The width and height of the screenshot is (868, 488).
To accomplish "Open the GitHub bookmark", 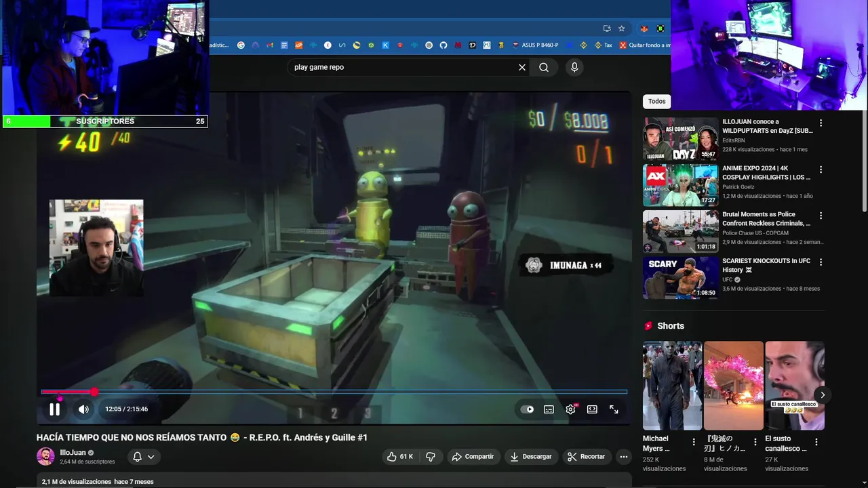I will click(x=443, y=45).
